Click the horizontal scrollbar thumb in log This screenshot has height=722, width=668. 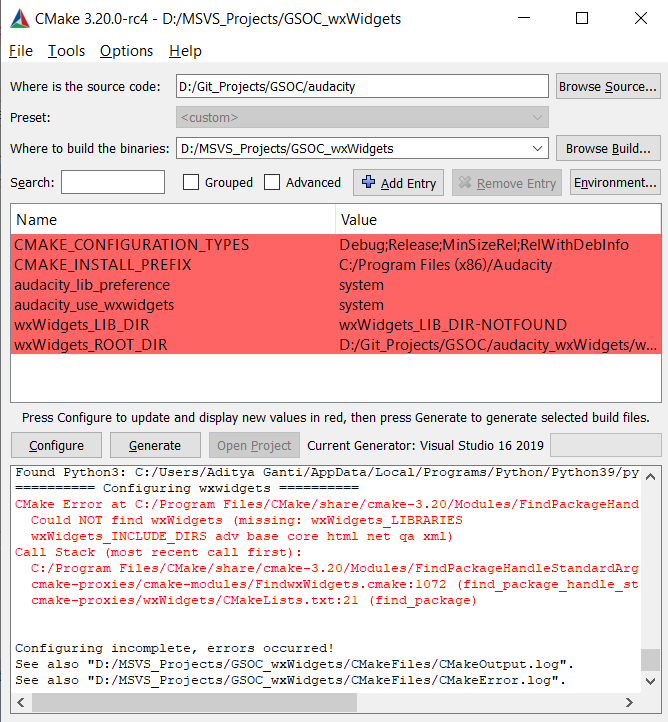194,702
